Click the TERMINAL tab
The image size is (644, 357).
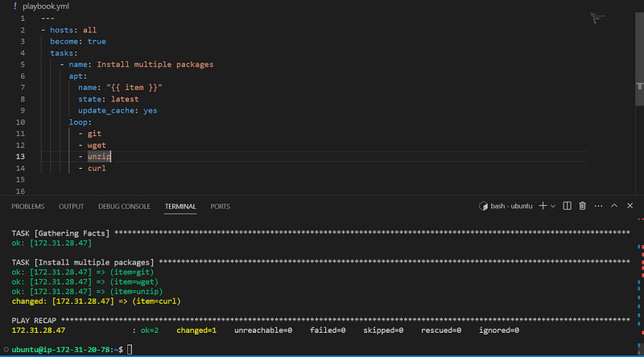point(180,207)
